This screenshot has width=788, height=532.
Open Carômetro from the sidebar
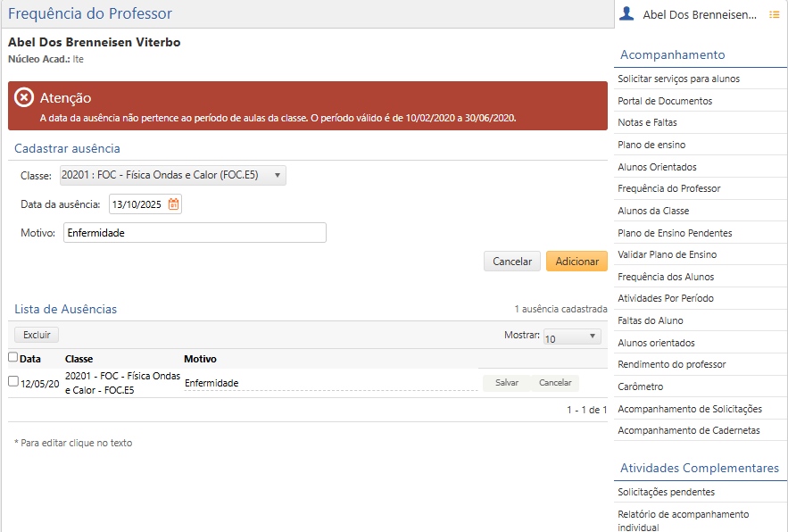pyautogui.click(x=640, y=387)
